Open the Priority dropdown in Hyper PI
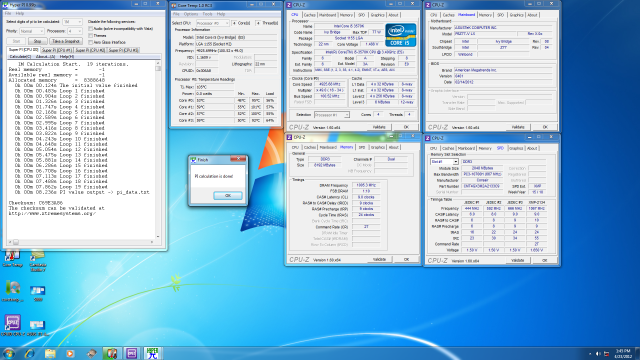The width and height of the screenshot is (640, 360). tap(32, 31)
